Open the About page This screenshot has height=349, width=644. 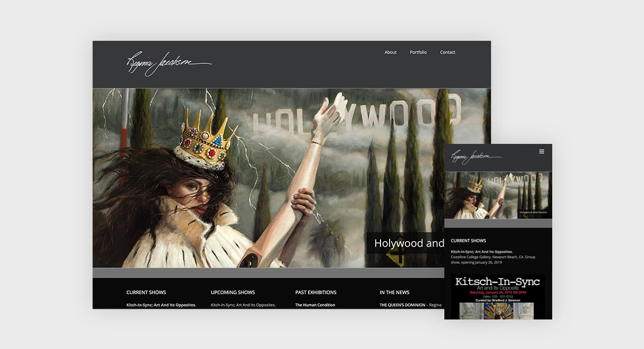pos(390,52)
